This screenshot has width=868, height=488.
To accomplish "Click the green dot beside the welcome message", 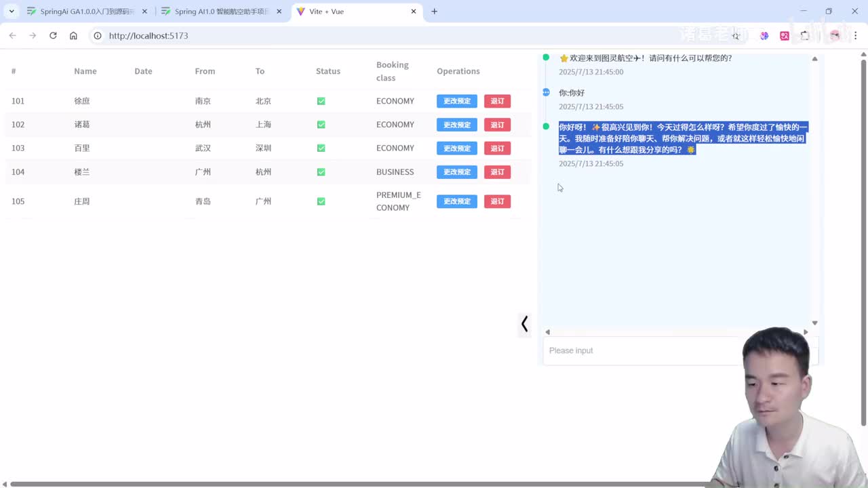I will click(546, 58).
